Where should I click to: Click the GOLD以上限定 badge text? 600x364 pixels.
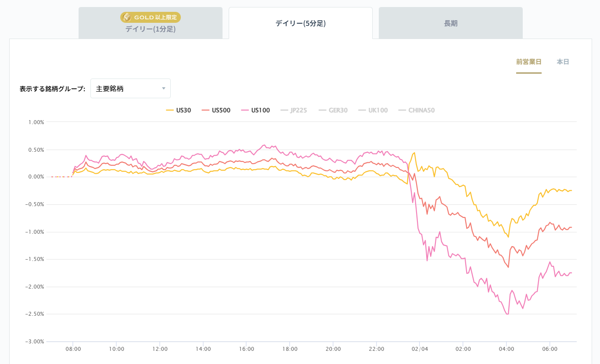tap(156, 18)
